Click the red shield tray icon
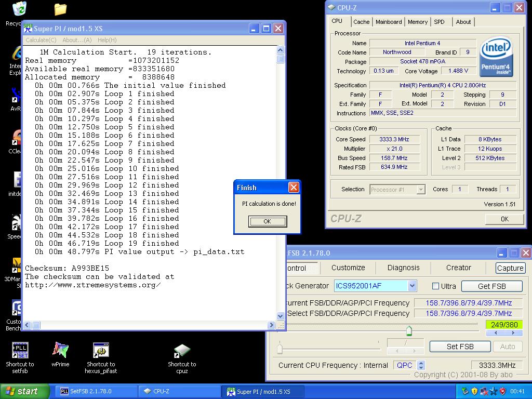The image size is (532, 399). coord(503,391)
